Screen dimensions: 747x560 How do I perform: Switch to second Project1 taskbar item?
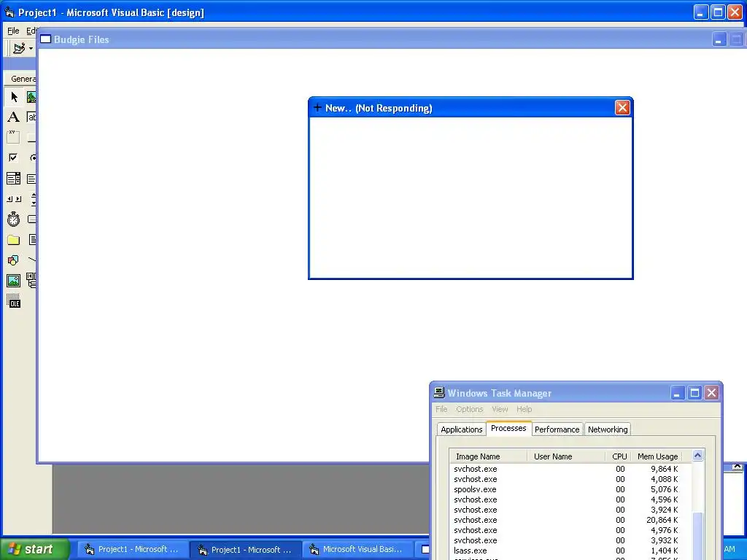245,550
